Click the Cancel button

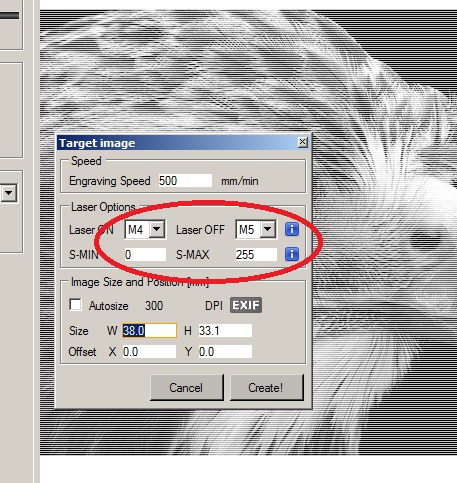pyautogui.click(x=186, y=387)
